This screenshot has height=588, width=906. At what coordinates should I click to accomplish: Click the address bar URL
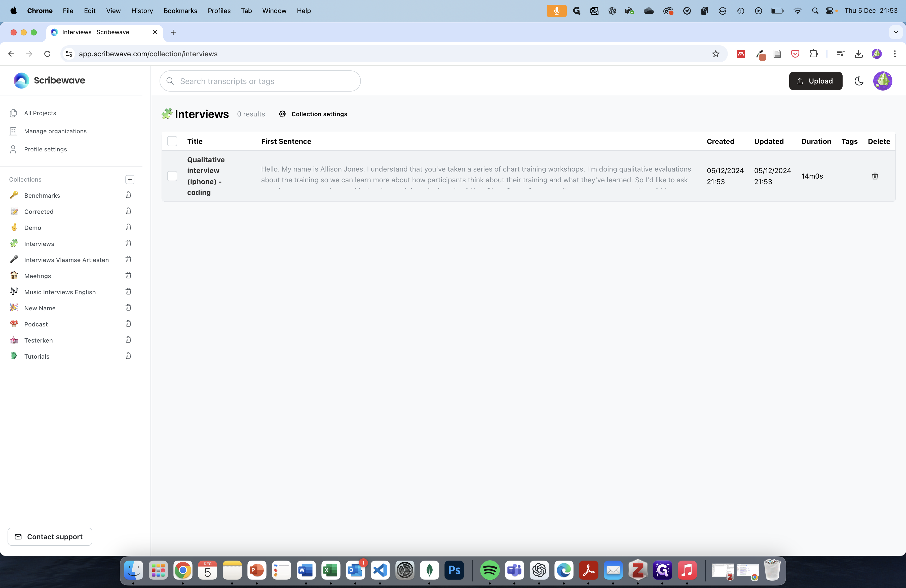(148, 54)
